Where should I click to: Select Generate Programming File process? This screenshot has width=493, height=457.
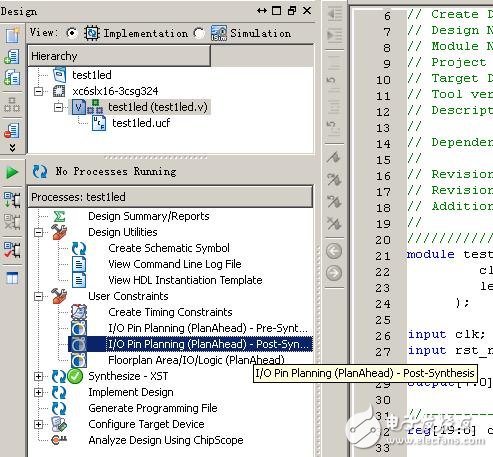153,408
